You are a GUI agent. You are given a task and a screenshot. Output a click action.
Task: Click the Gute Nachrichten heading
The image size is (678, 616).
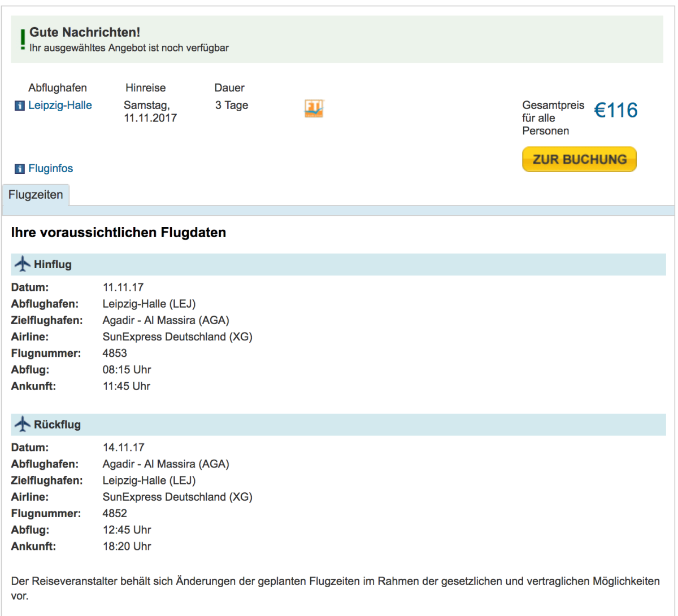pyautogui.click(x=85, y=33)
